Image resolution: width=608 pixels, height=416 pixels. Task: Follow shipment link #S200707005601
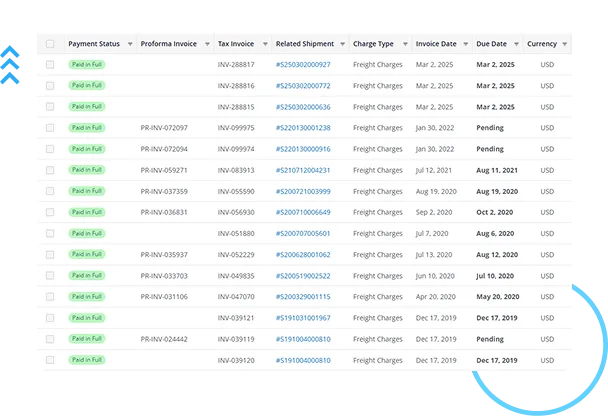(x=303, y=234)
